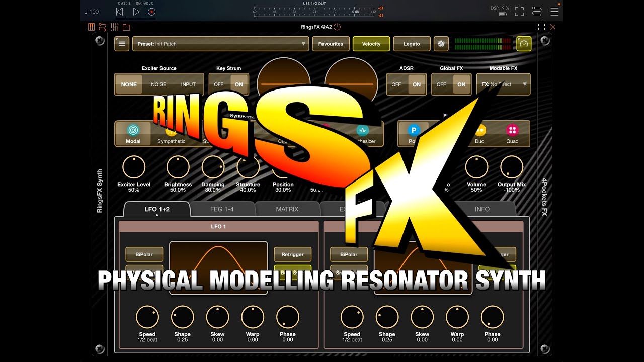This screenshot has width=644, height=362.
Task: Open the orange signal routing icon
Action: click(102, 27)
